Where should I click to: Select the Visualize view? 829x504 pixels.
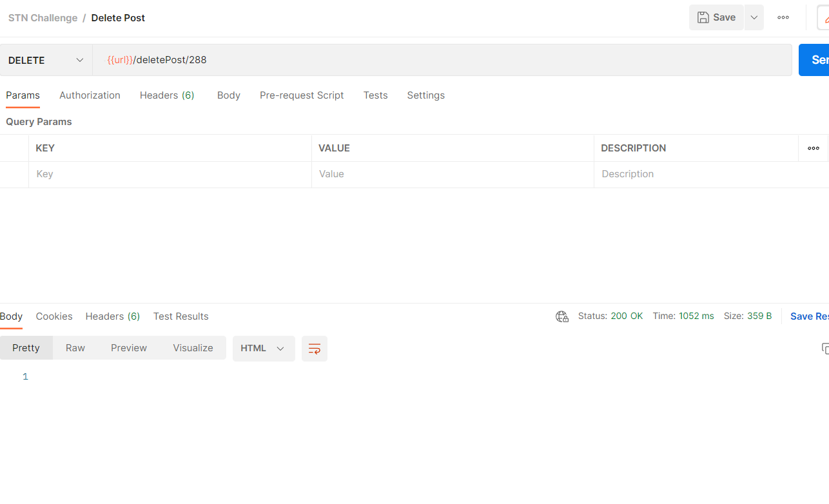tap(193, 348)
